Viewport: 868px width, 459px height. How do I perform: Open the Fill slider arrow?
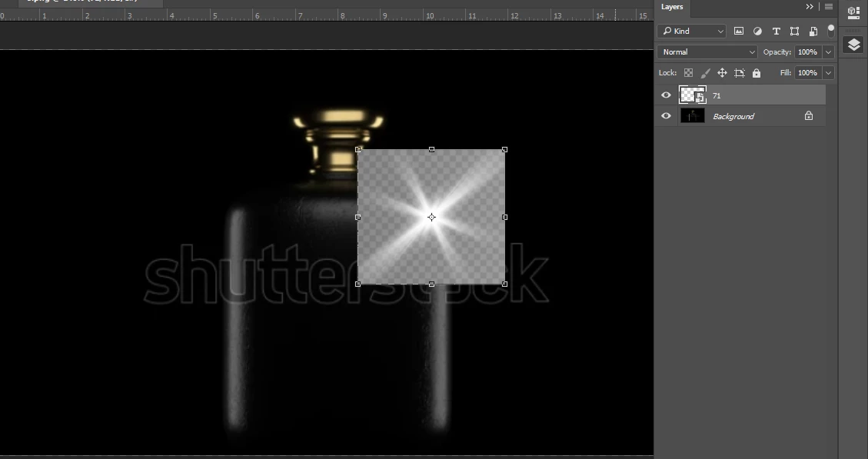click(828, 72)
